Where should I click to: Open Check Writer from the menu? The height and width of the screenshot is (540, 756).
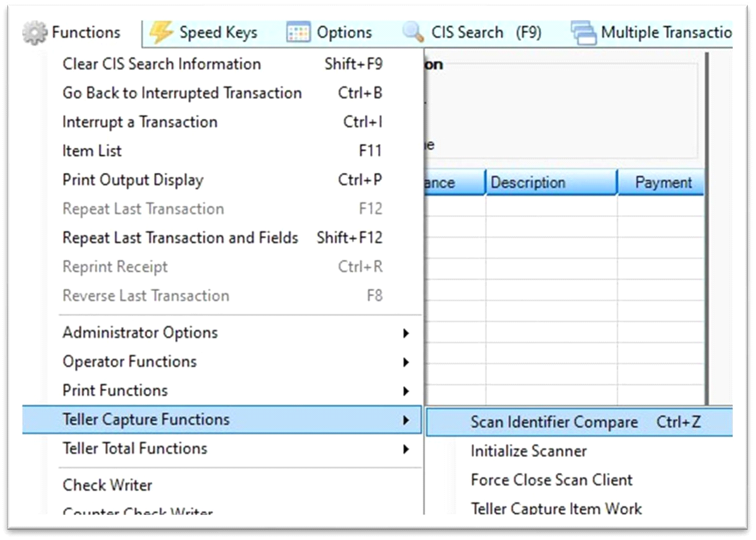(107, 485)
